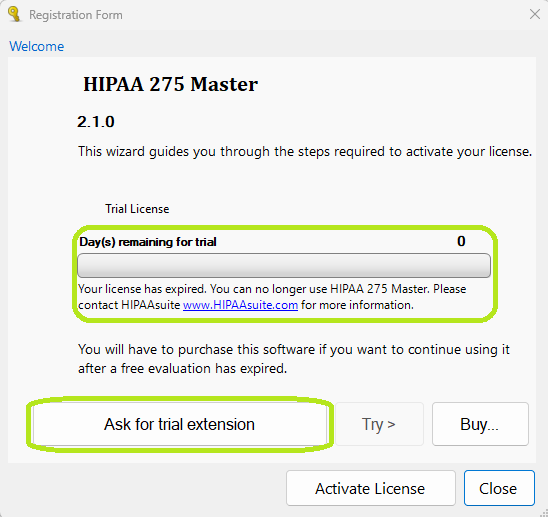548x517 pixels.
Task: Open the www.HIPAAsuite.com link
Action: pos(240,305)
